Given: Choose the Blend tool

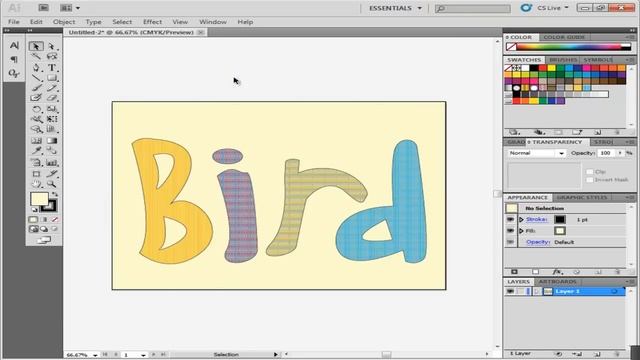Looking at the screenshot, I should (51, 151).
